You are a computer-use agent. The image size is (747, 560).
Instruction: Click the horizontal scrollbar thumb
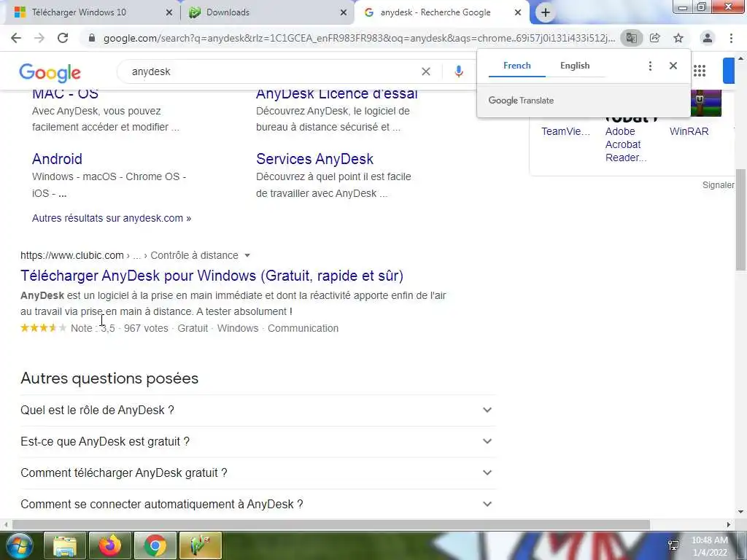pos(330,525)
